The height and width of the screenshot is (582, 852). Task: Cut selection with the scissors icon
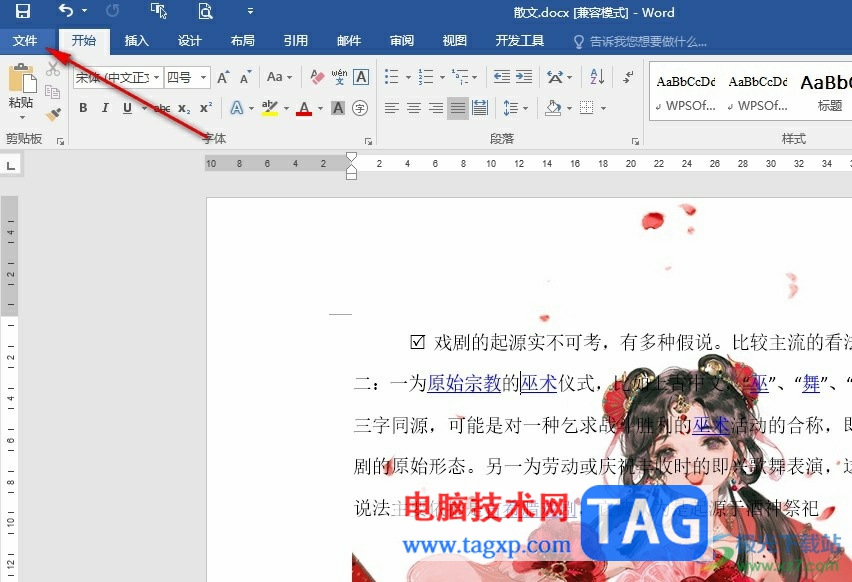tap(53, 69)
